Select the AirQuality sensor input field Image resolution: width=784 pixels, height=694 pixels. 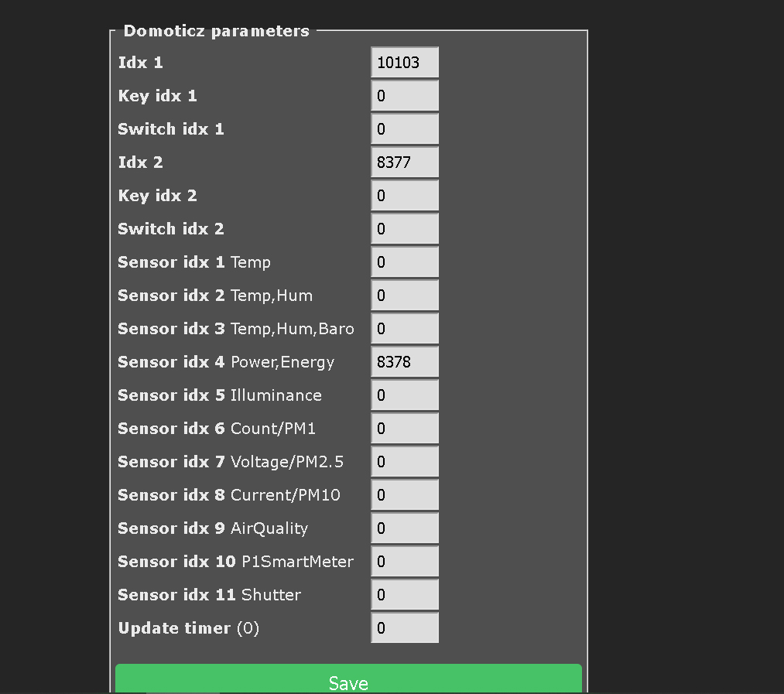coord(404,528)
